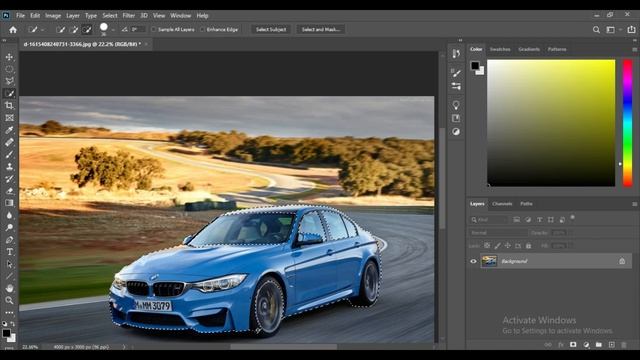The width and height of the screenshot is (640, 360).
Task: Open the Color panel menu
Action: 634,49
